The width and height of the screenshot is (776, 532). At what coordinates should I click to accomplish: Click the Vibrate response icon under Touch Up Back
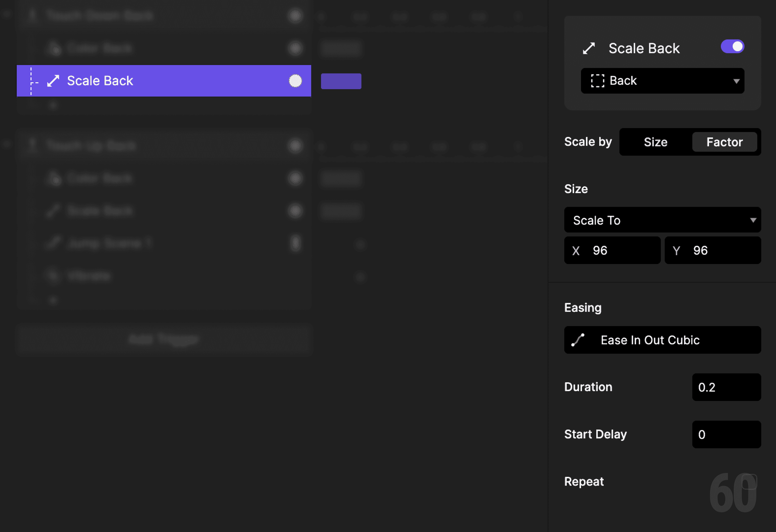53,276
